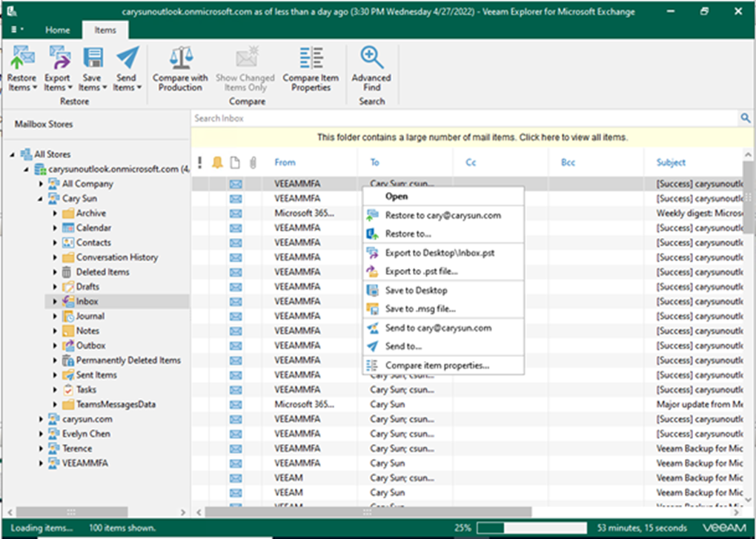This screenshot has height=539, width=756.
Task: Select the Inbox folder in tree
Action: (87, 301)
